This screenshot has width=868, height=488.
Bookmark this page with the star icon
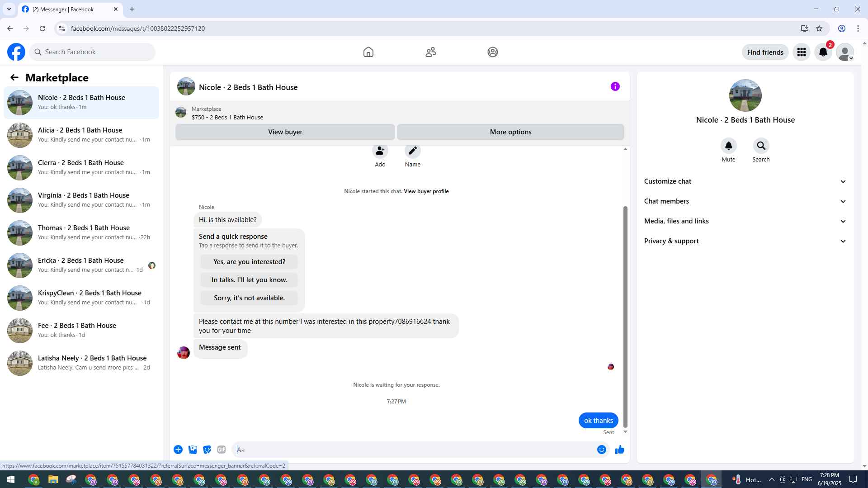819,28
